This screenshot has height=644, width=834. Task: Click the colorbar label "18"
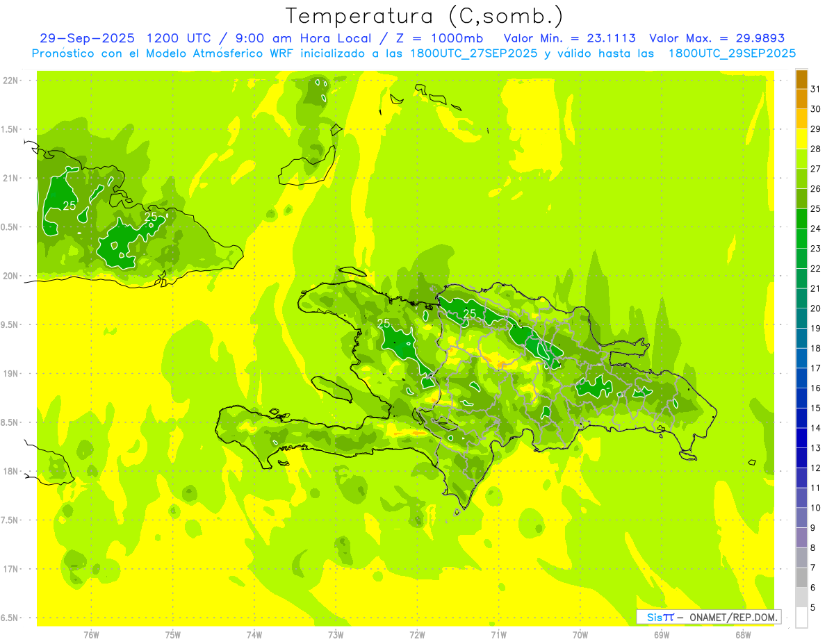[816, 349]
